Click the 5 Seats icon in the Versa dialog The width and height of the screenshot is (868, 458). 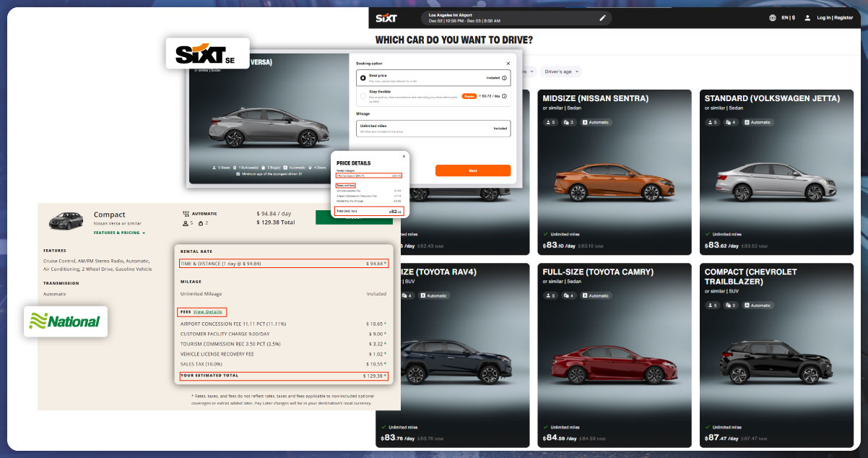(215, 167)
